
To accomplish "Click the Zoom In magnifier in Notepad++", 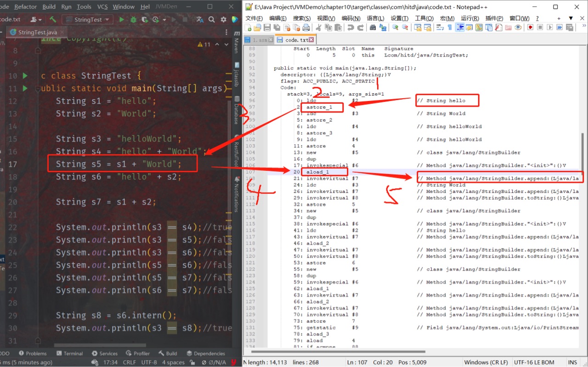I will (x=395, y=28).
